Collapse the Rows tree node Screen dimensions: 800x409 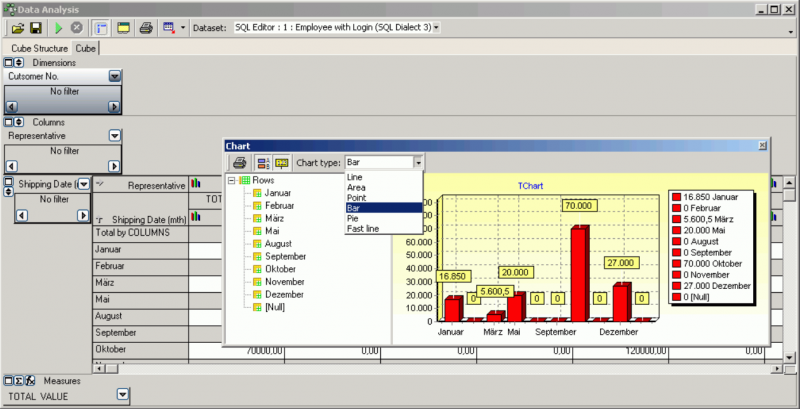click(232, 180)
